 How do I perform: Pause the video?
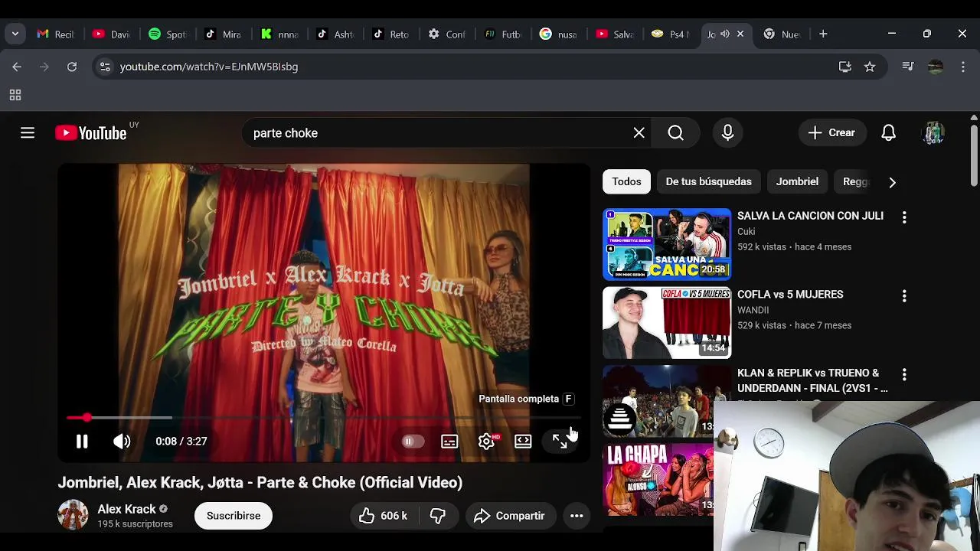point(82,442)
